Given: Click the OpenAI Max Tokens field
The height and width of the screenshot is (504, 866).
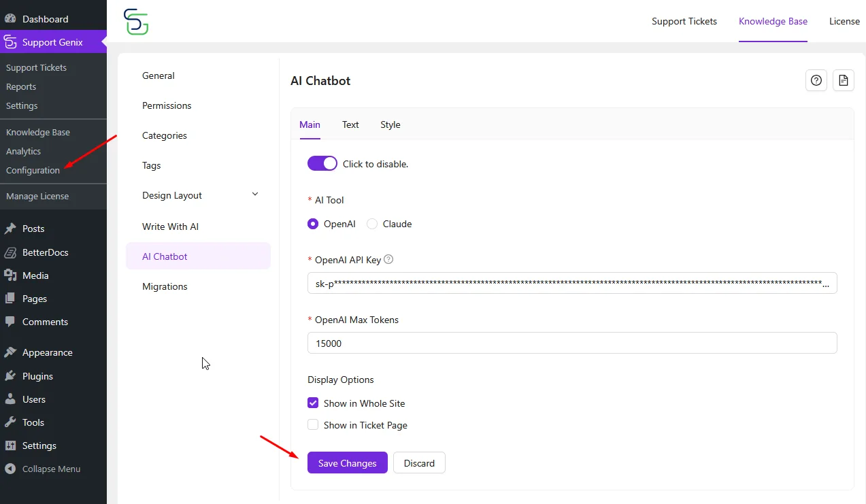Looking at the screenshot, I should point(571,343).
